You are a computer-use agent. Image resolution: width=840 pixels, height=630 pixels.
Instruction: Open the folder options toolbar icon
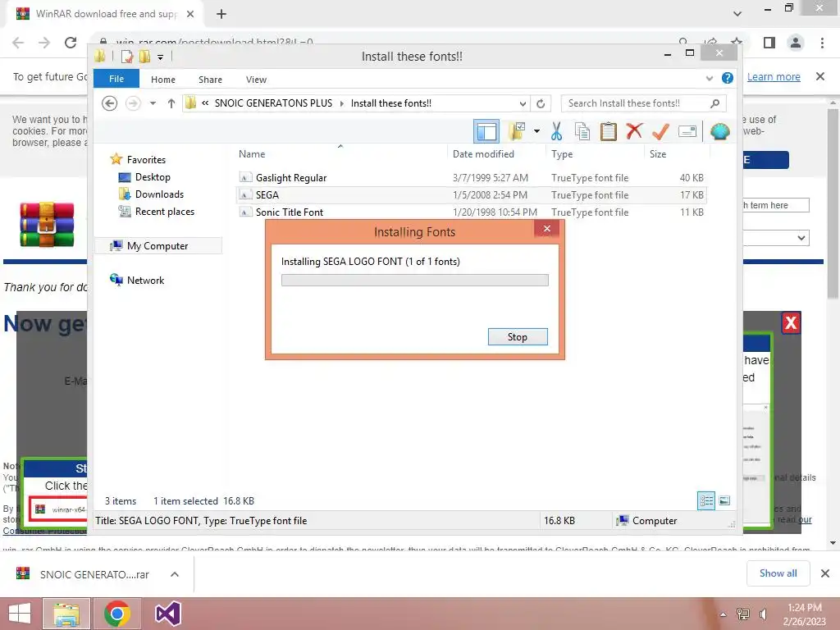click(517, 131)
